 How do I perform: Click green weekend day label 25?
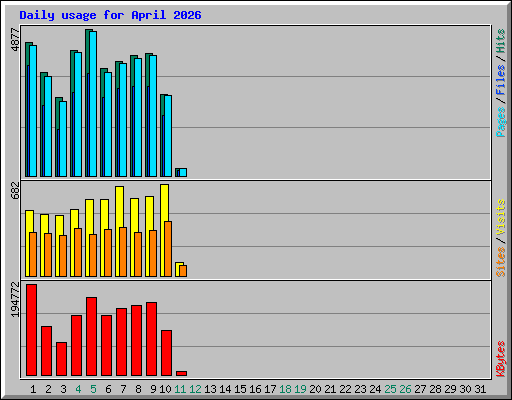click(390, 389)
